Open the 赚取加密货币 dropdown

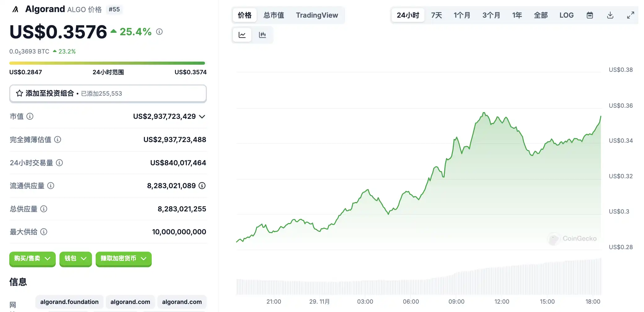click(x=124, y=258)
